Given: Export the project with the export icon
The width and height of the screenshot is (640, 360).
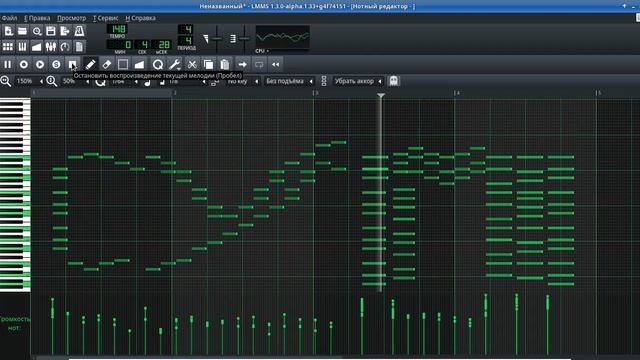Looking at the screenshot, I should (65, 31).
